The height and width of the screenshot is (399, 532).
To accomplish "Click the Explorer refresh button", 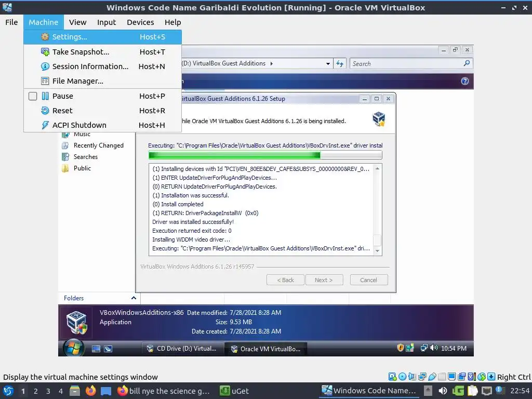I will (340, 63).
